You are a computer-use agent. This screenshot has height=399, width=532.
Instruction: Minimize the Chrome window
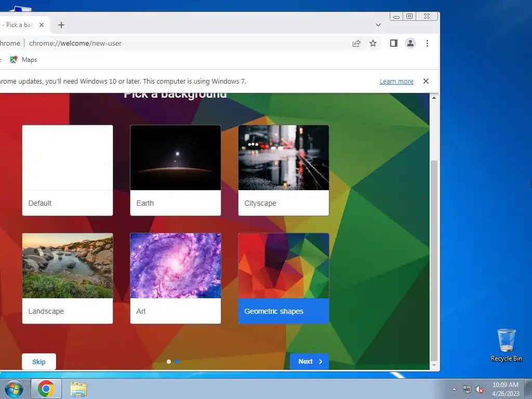396,16
